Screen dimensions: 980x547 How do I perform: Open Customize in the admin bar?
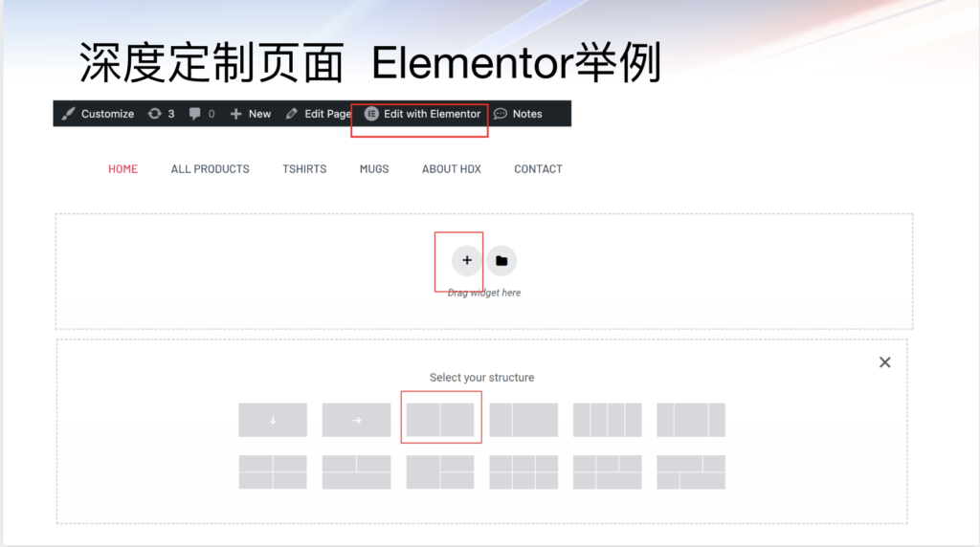click(98, 114)
